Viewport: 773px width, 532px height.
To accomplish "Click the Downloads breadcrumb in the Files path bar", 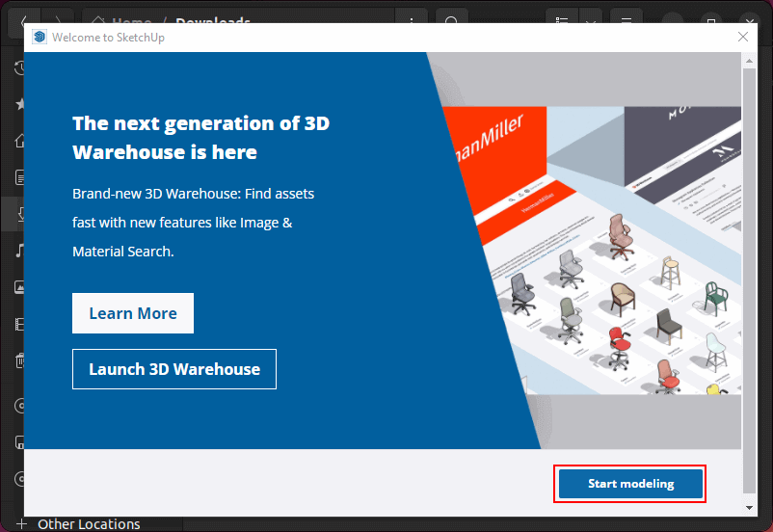I will coord(213,22).
